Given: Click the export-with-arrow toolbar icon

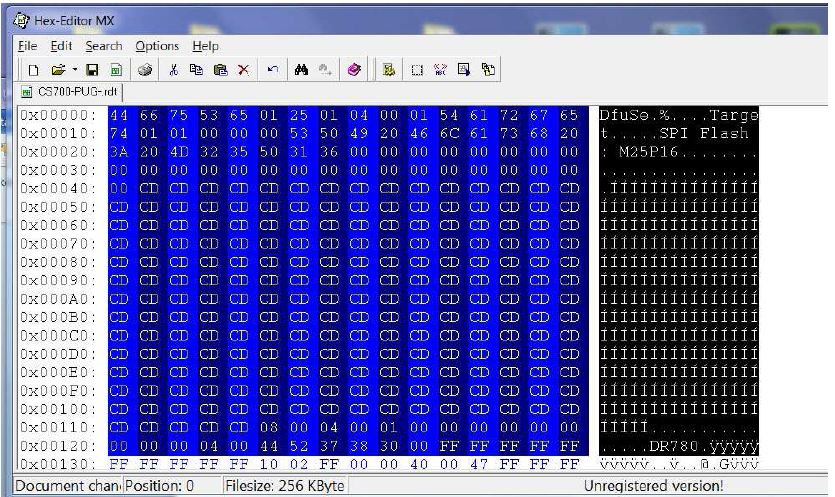Looking at the screenshot, I should (464, 70).
